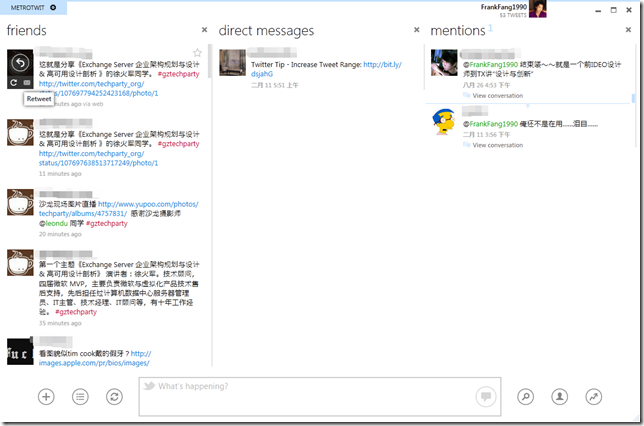Click the direct messages column heading
The image size is (644, 426).
[x=266, y=30]
